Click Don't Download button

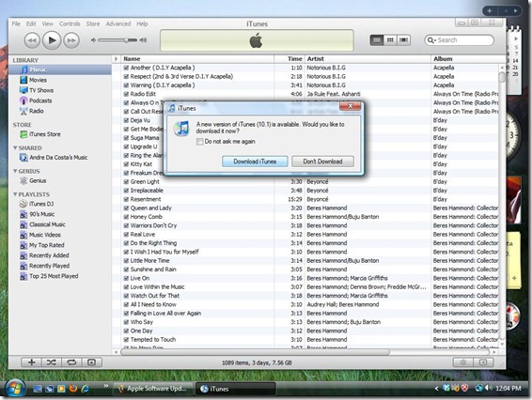pos(322,162)
